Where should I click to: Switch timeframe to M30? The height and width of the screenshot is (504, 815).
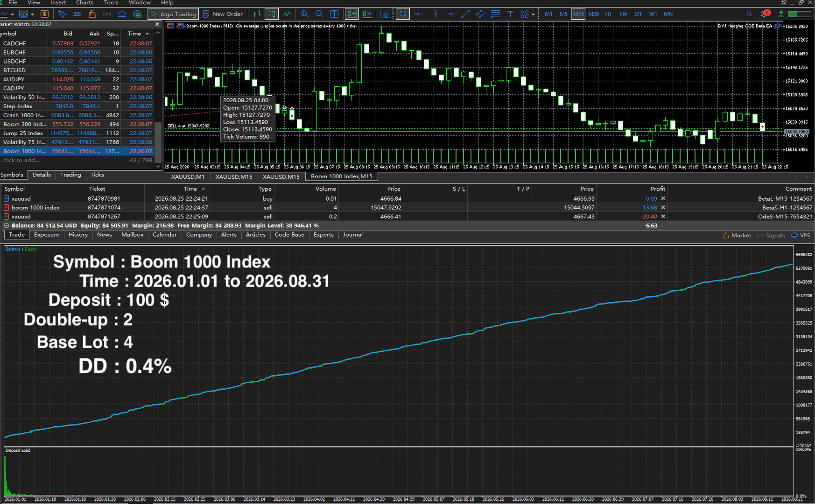(x=593, y=14)
